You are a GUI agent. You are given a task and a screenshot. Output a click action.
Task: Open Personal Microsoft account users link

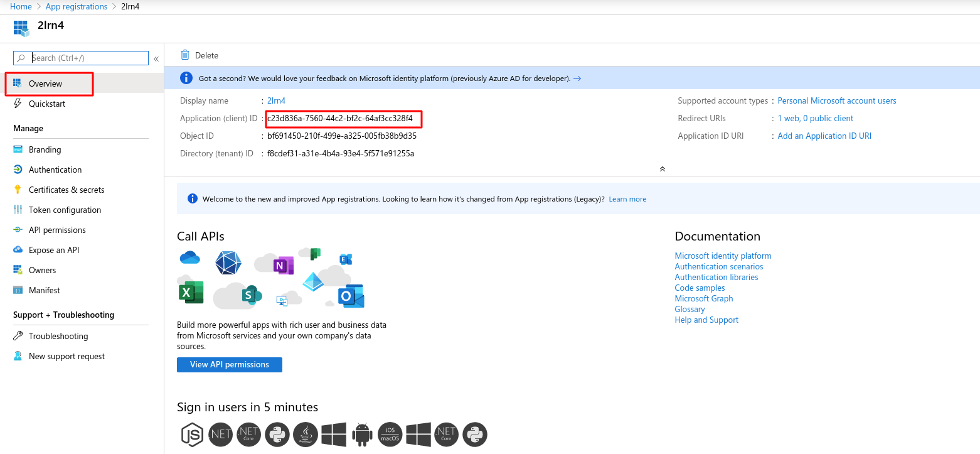click(x=837, y=100)
